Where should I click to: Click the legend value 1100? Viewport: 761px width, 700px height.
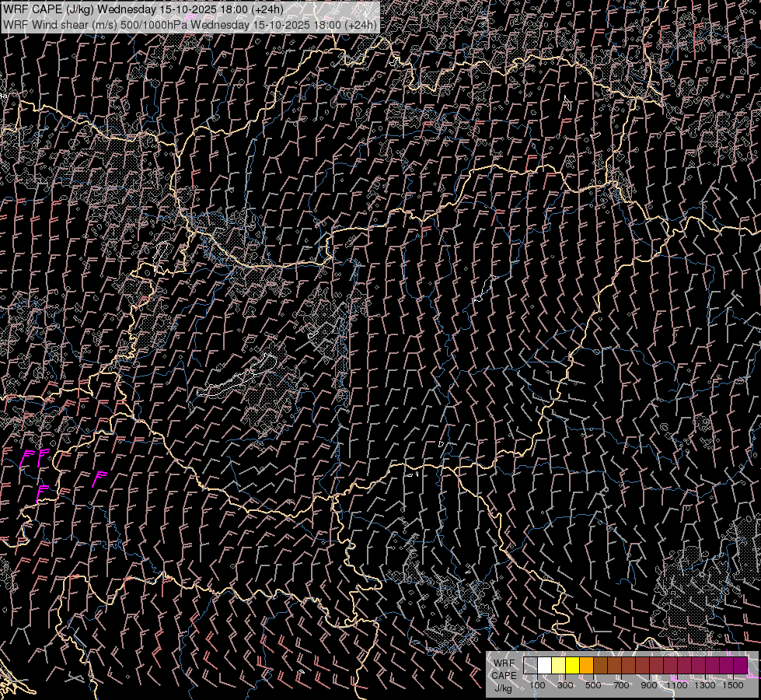(x=676, y=685)
